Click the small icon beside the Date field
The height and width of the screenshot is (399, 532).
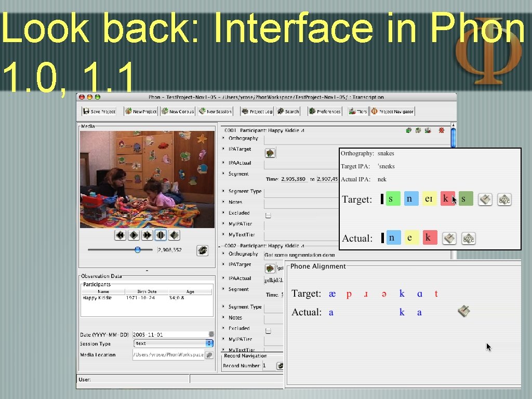point(211,334)
